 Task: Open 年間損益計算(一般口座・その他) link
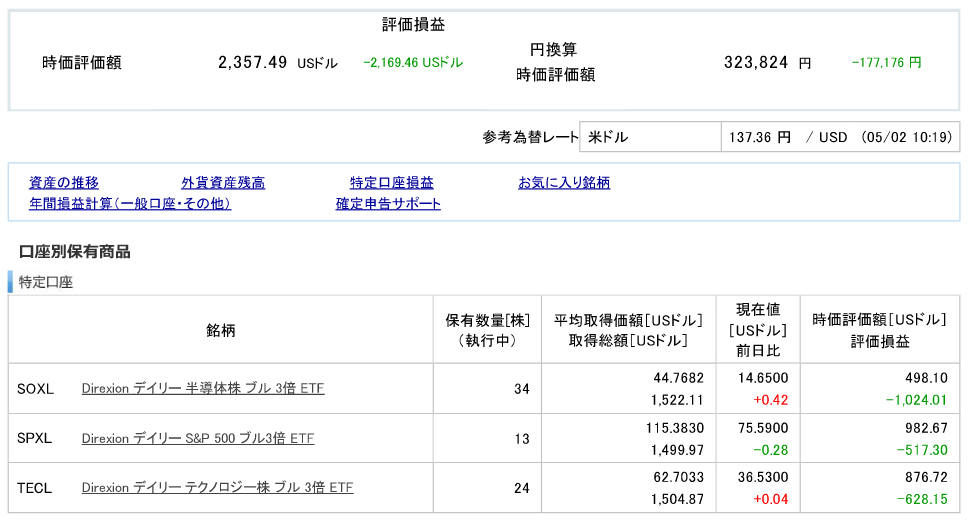[130, 204]
